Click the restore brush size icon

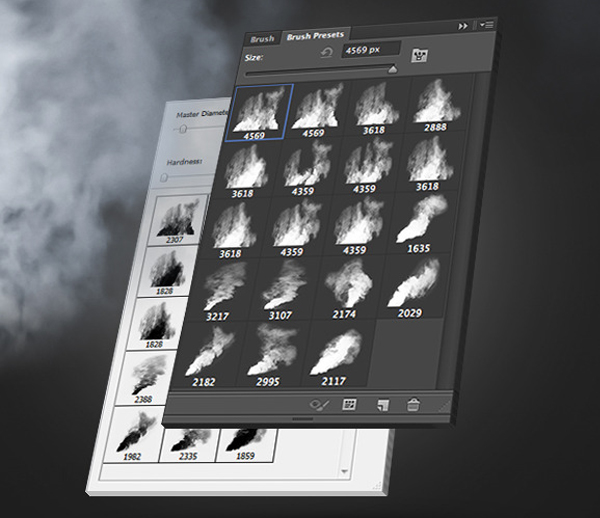click(326, 52)
